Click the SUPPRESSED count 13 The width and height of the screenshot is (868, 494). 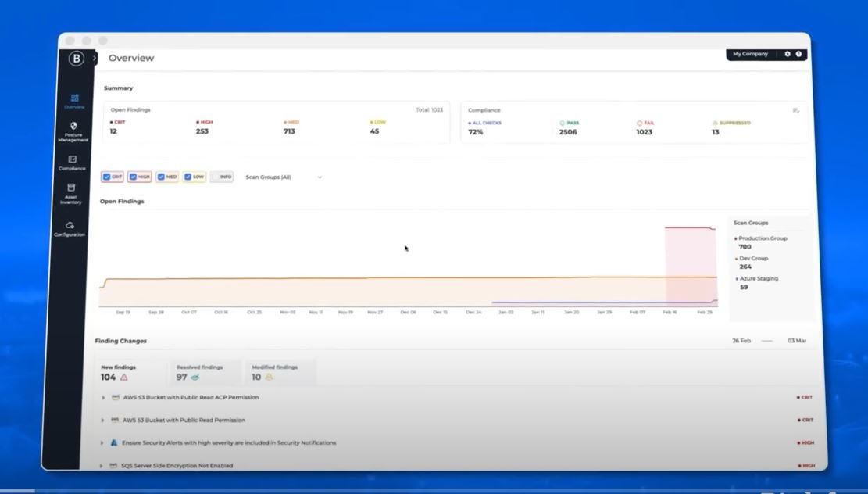coord(716,132)
